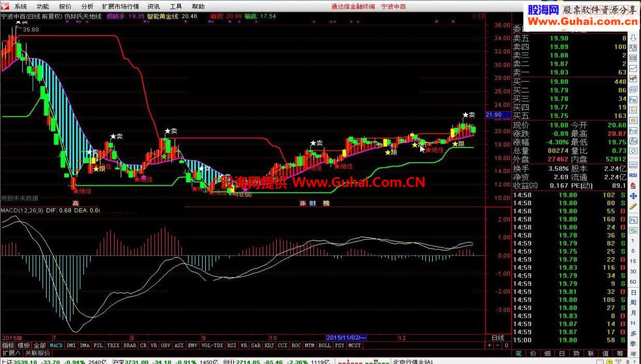This screenshot has width=641, height=364.
Task: Select the TRIX indicator tab
Action: [113, 345]
